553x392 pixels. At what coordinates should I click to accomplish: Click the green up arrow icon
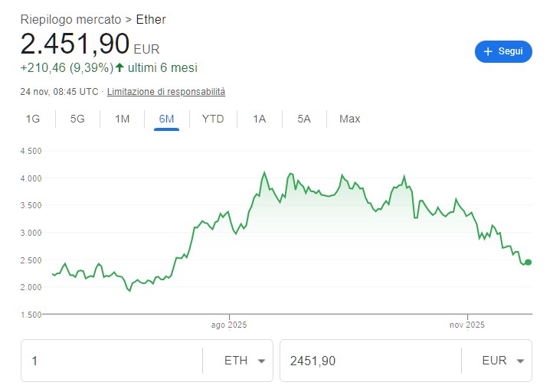[x=119, y=68]
